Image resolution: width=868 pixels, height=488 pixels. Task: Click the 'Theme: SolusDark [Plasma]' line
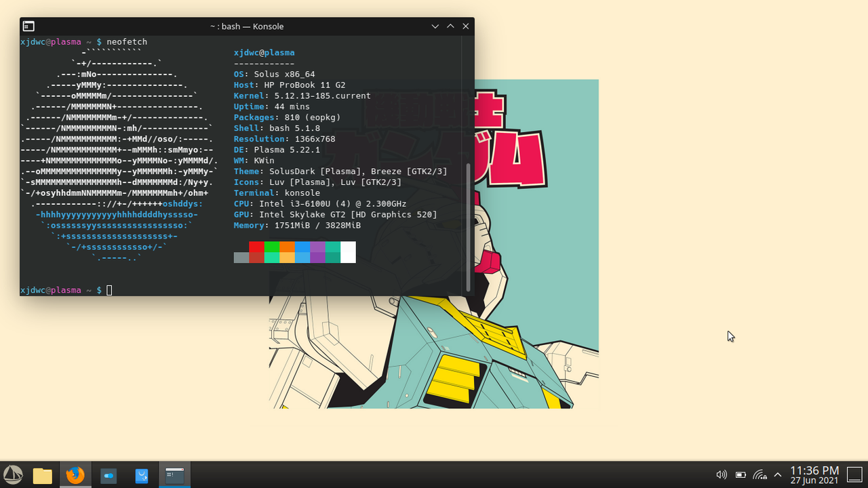tap(340, 171)
